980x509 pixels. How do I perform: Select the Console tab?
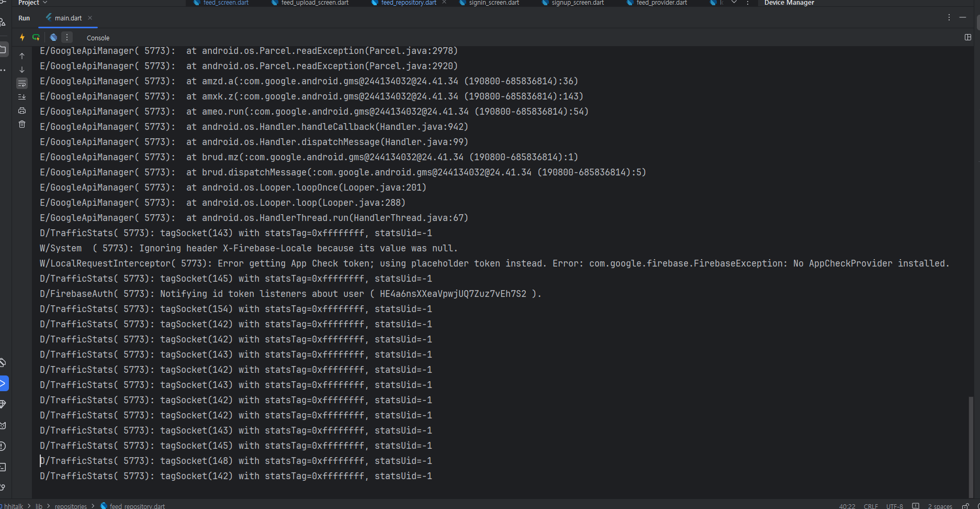pos(98,38)
